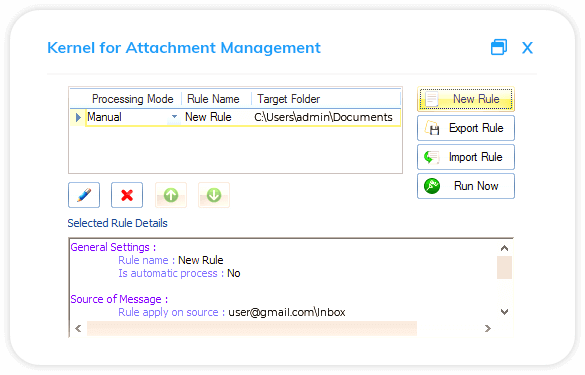Open the Processing Mode dropdown showing Manual

(174, 117)
